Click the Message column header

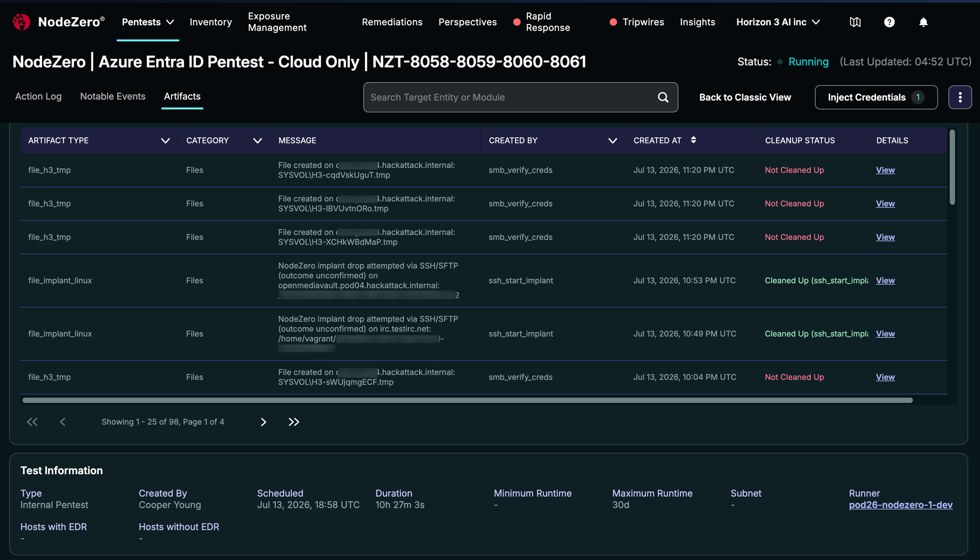click(x=297, y=140)
